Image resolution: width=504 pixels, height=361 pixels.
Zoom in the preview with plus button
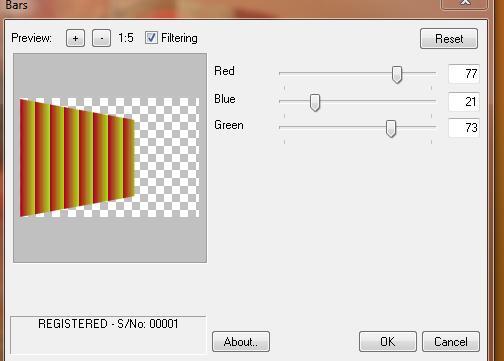[x=75, y=38]
